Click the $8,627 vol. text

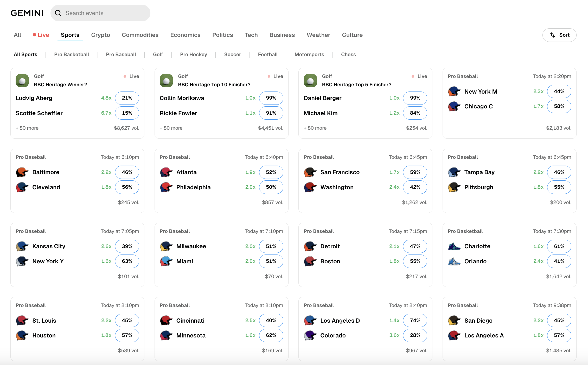click(x=127, y=128)
